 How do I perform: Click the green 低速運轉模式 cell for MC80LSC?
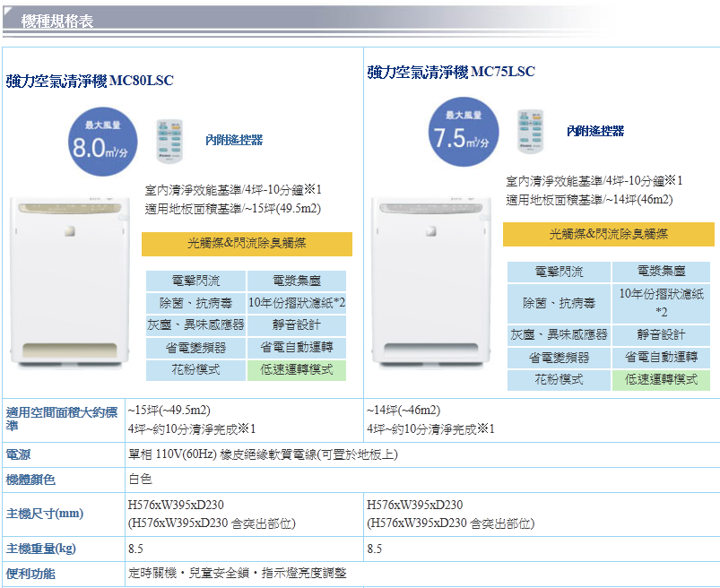[x=296, y=369]
